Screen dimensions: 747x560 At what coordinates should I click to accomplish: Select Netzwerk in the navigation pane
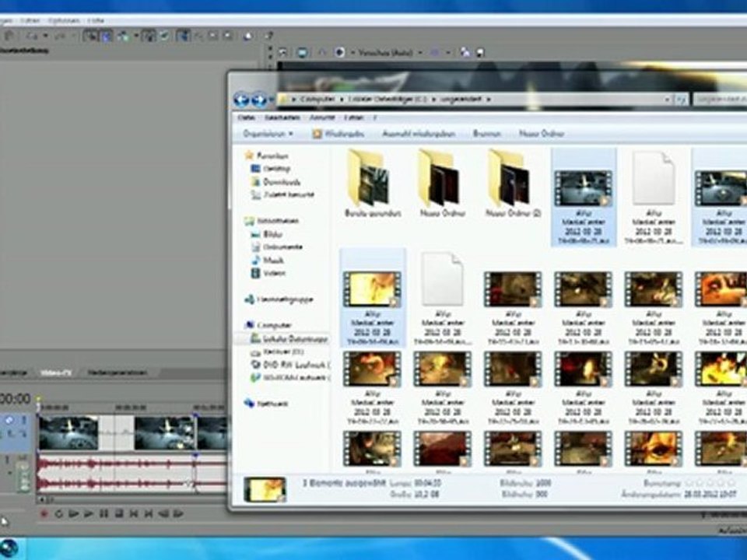click(x=267, y=404)
